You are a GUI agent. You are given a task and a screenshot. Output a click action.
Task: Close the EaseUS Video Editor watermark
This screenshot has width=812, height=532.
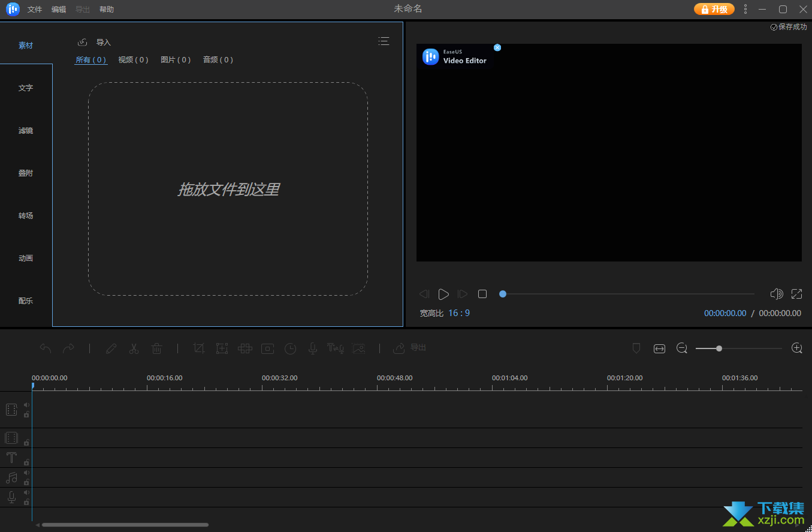[497, 47]
